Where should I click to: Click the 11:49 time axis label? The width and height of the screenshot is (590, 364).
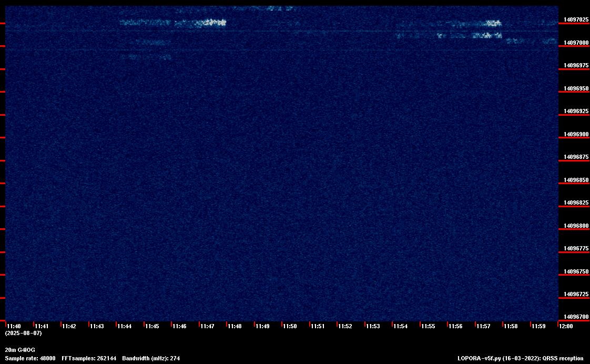[262, 326]
